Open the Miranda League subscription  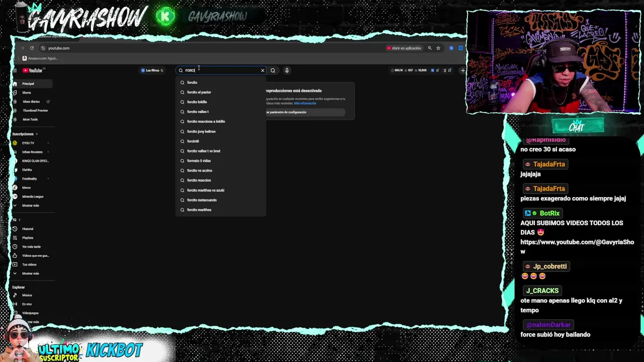click(x=33, y=197)
